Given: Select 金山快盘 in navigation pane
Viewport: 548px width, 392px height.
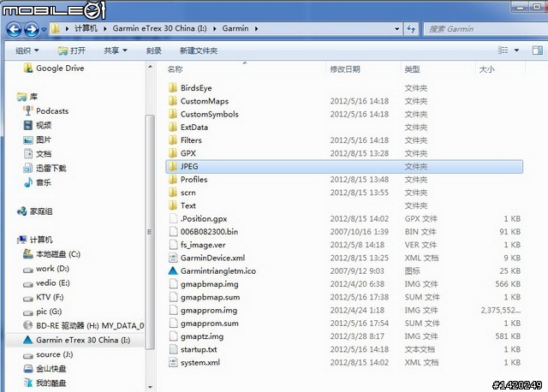Looking at the screenshot, I should point(45,369).
